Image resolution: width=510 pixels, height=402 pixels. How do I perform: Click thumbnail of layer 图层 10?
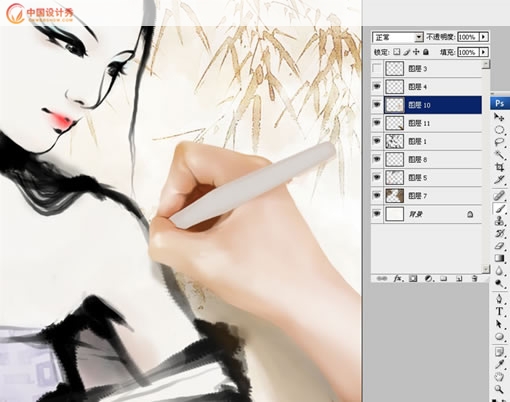(x=395, y=105)
